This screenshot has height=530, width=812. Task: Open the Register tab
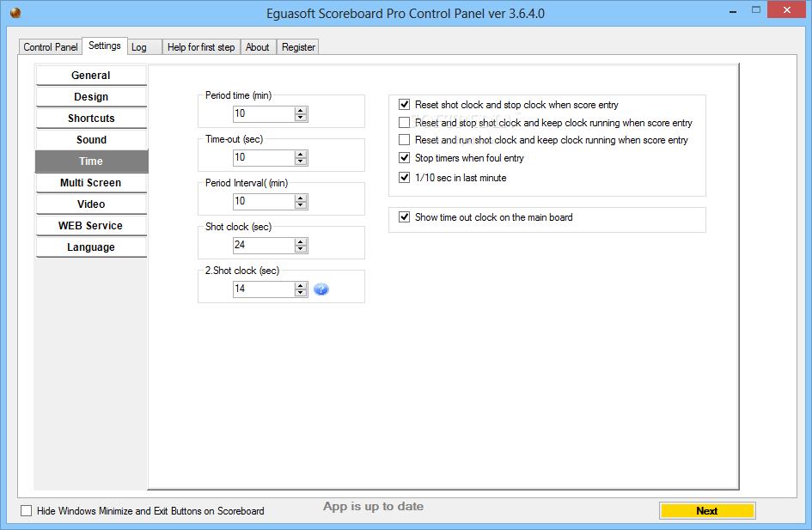(x=298, y=47)
